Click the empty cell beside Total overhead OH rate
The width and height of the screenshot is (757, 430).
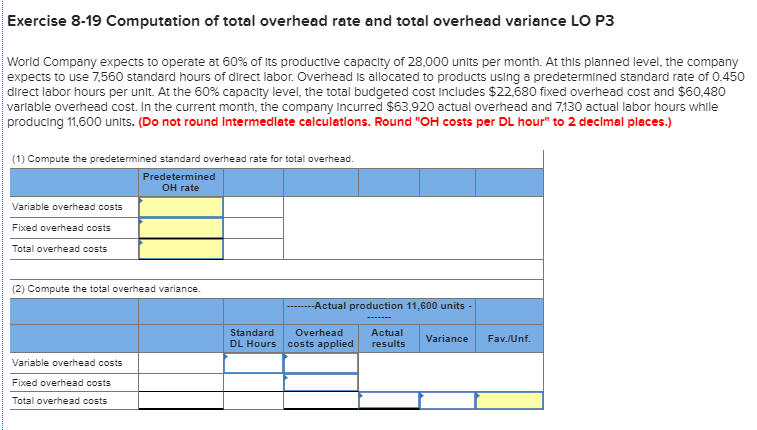pos(253,249)
